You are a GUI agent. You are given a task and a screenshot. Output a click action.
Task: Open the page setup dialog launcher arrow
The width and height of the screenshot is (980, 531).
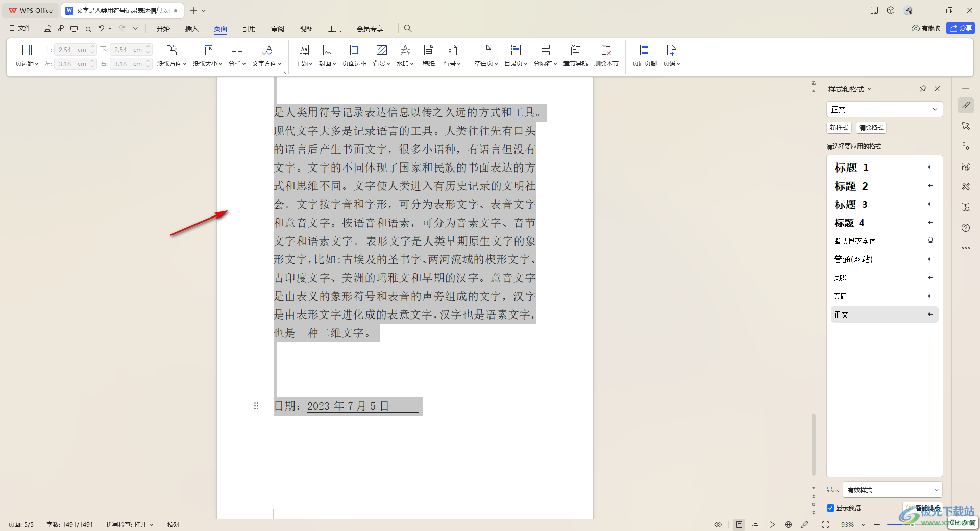point(285,73)
